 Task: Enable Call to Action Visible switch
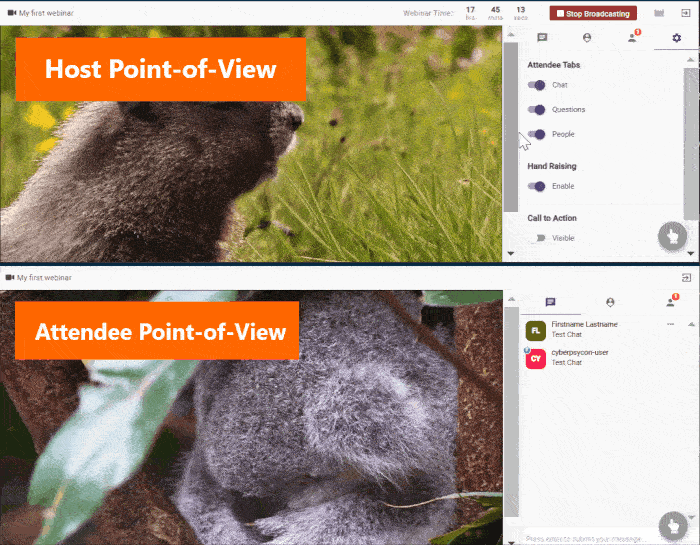tap(539, 238)
